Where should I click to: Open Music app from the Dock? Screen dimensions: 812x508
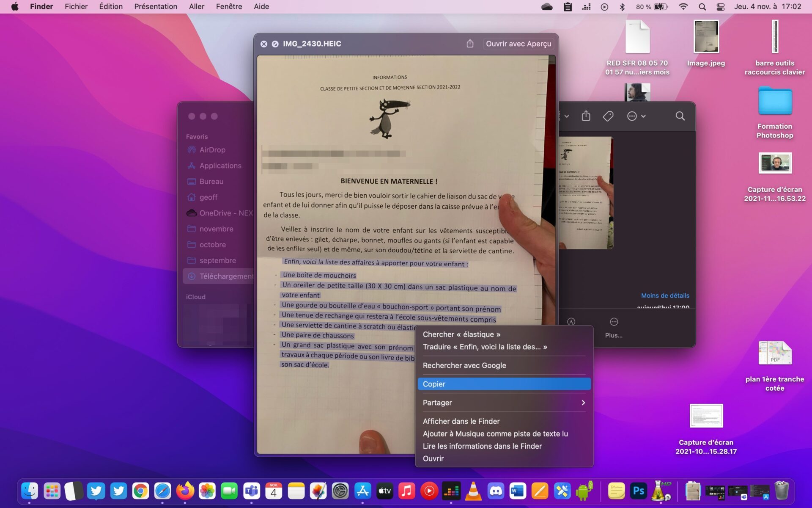407,491
